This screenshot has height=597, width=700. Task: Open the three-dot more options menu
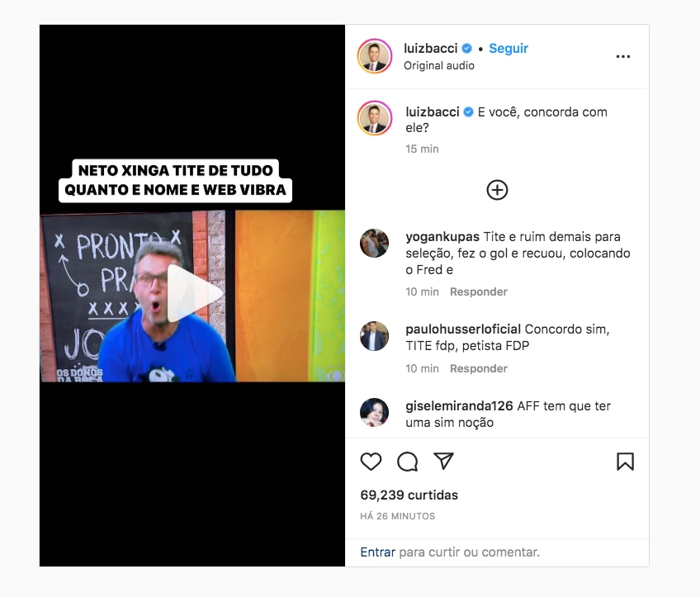[622, 57]
